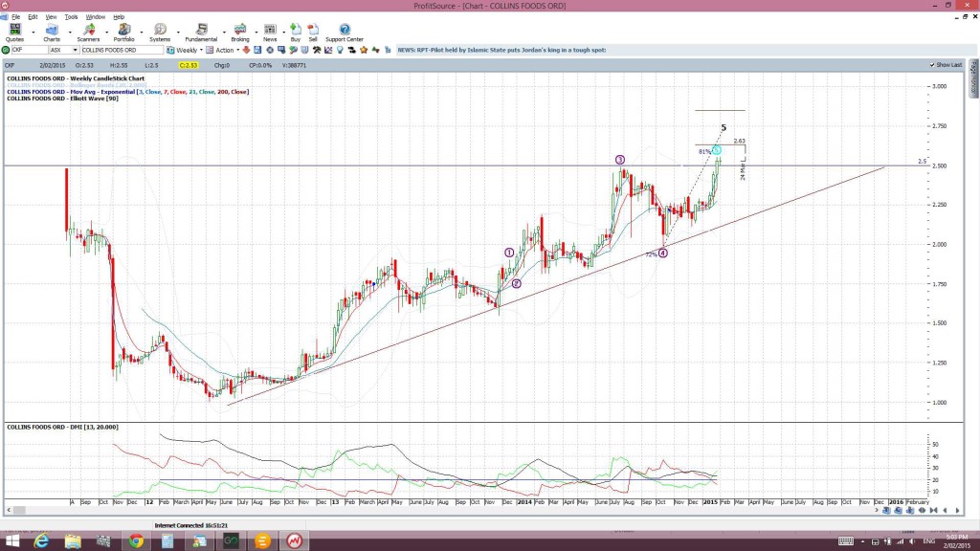Toggle the Show Last checkbox
This screenshot has height=551, width=980.
(932, 65)
